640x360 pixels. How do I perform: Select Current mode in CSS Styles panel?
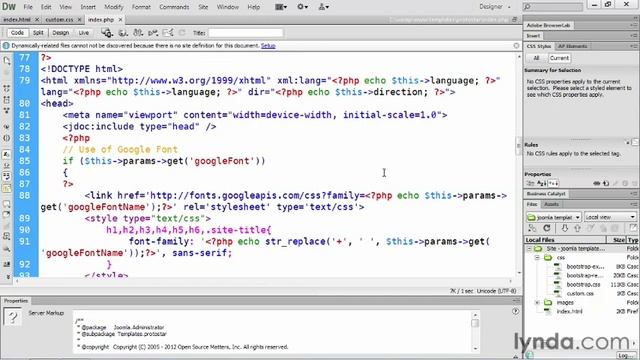pos(559,58)
